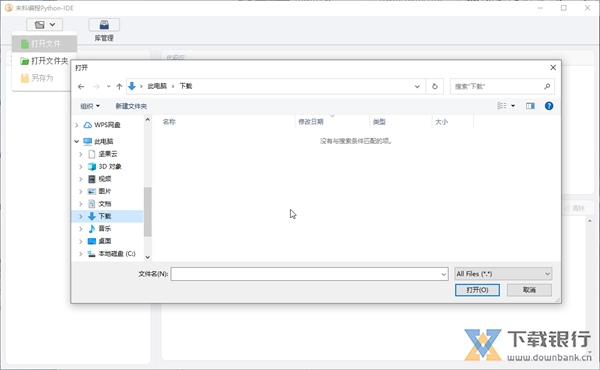Click the 打开(O) button
600x370 pixels.
pos(477,290)
